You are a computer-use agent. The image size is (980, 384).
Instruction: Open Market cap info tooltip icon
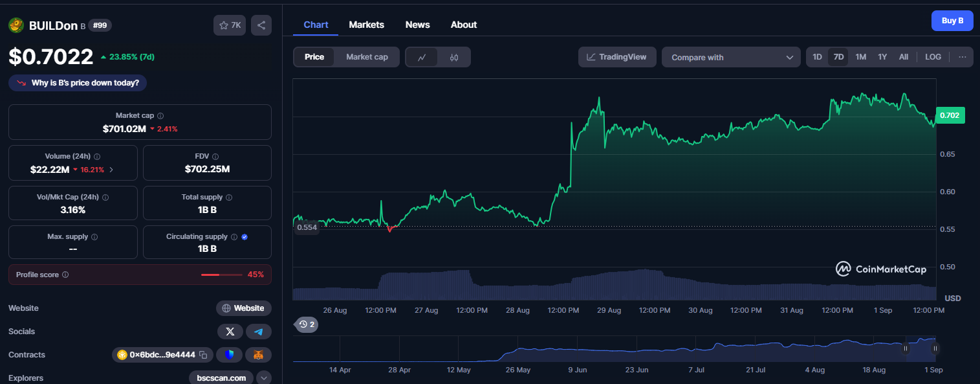tap(160, 115)
